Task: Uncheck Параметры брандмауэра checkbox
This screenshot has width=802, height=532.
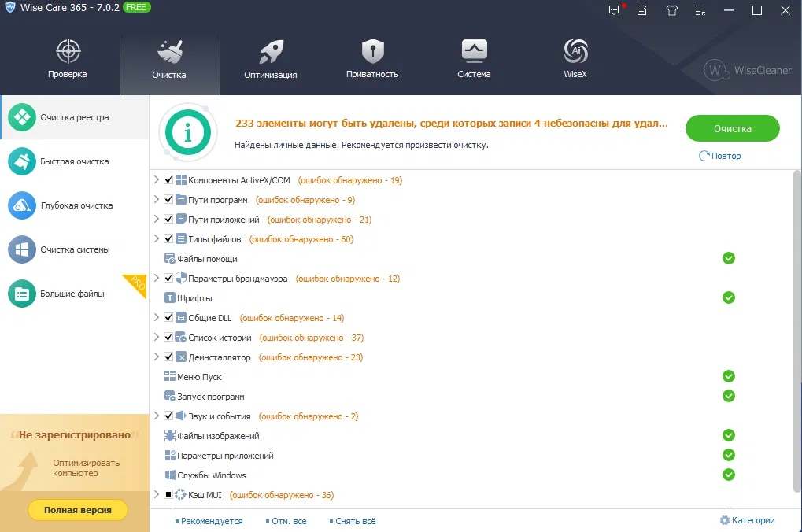Action: point(168,279)
